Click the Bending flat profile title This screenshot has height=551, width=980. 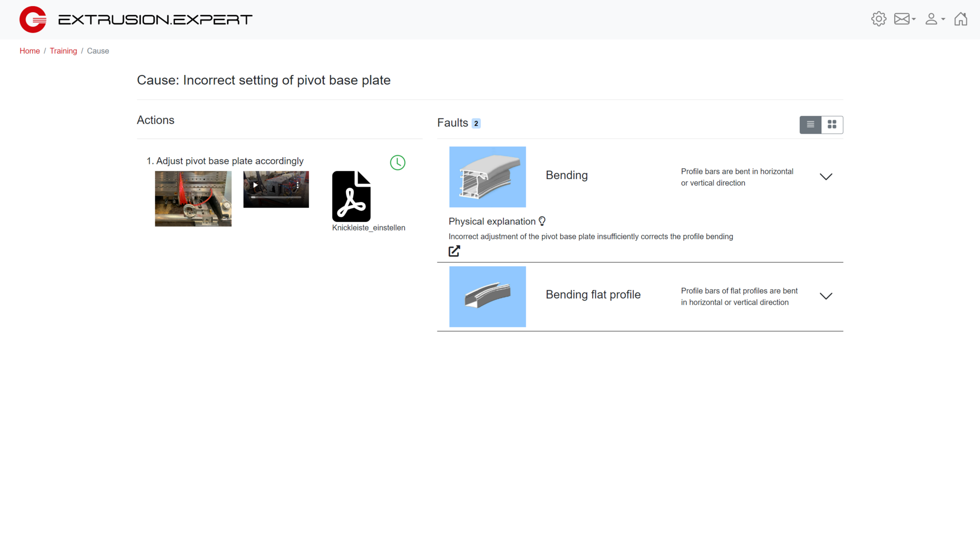[x=593, y=294]
